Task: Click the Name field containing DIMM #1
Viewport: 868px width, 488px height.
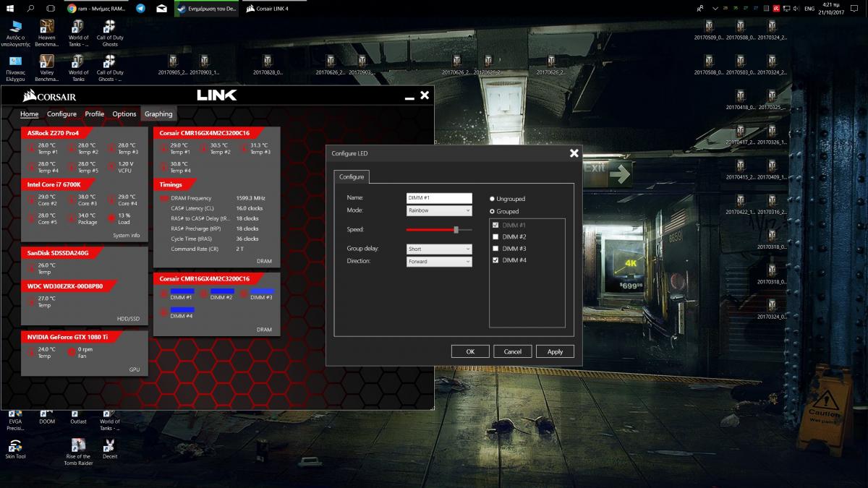Action: [x=439, y=197]
